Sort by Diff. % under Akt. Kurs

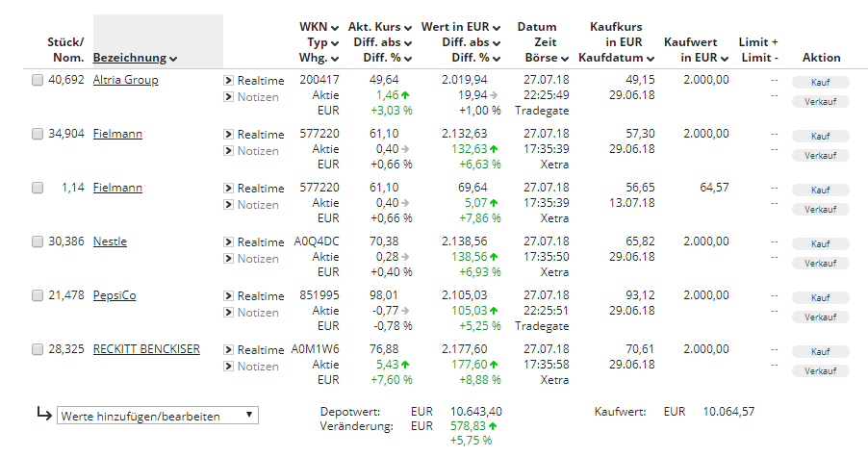pyautogui.click(x=388, y=58)
